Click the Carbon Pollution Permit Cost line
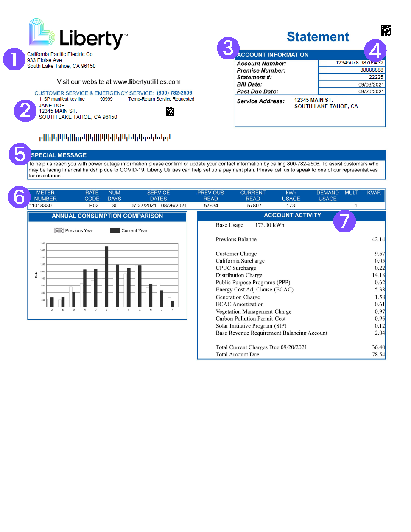Viewport: 411px width, 532px height. pyautogui.click(x=300, y=319)
